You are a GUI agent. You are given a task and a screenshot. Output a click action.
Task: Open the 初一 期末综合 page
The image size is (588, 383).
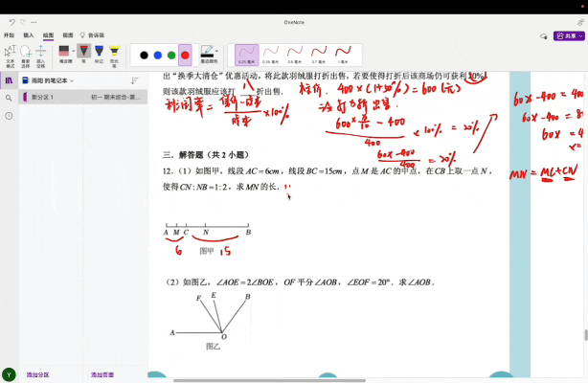116,97
